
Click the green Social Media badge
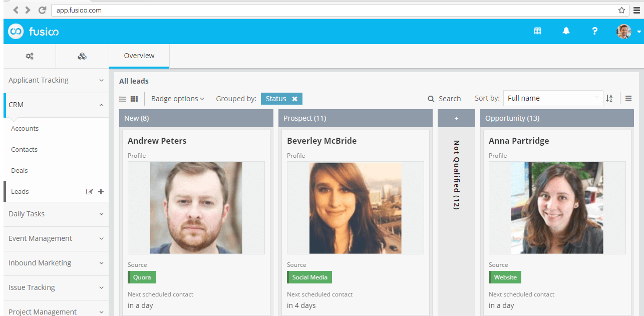pyautogui.click(x=309, y=277)
